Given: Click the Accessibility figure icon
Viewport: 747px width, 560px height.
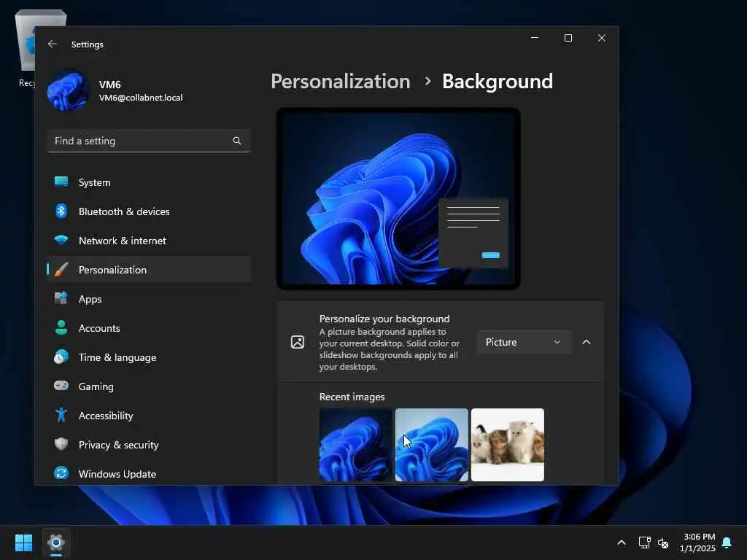Looking at the screenshot, I should tap(61, 415).
